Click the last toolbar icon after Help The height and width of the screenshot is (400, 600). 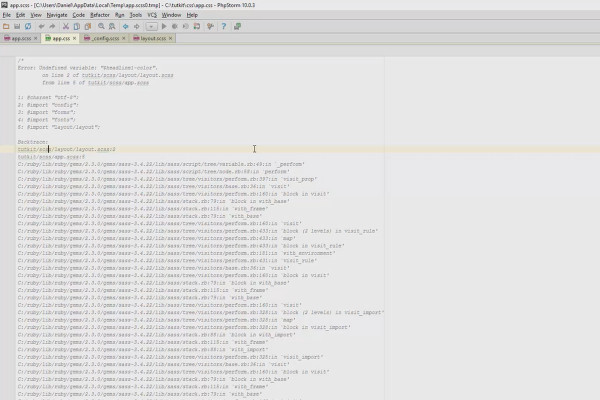click(237, 26)
